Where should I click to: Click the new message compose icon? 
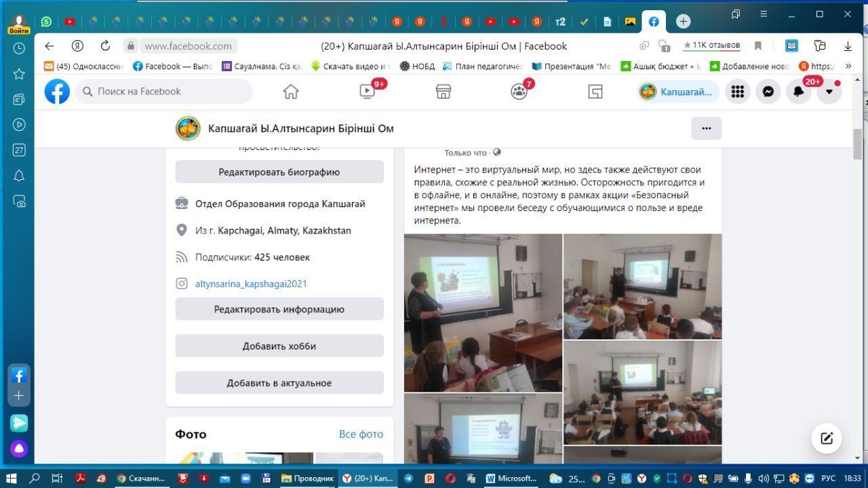pyautogui.click(x=827, y=438)
